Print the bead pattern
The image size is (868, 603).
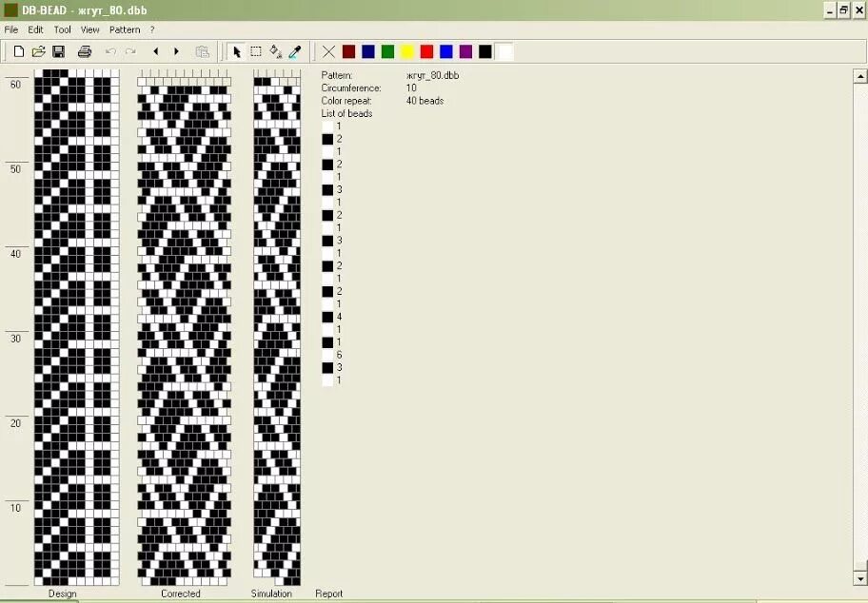84,52
